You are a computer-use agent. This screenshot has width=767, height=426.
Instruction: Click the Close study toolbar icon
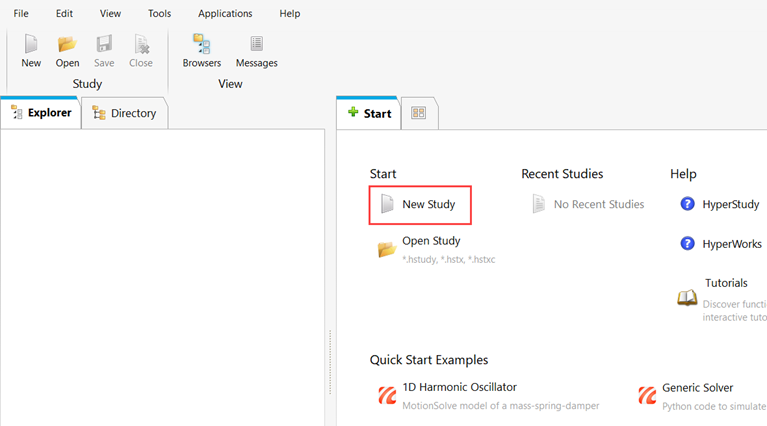click(x=141, y=45)
